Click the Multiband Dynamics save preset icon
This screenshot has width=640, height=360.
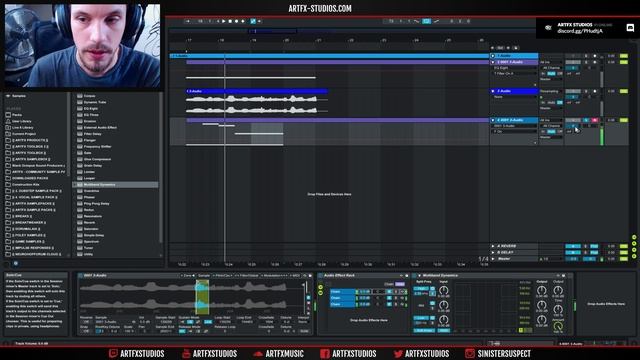coord(564,276)
